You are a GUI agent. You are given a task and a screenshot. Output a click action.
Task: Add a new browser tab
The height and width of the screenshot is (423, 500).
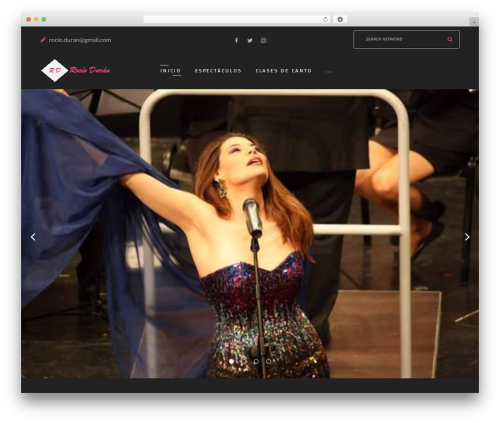474,22
